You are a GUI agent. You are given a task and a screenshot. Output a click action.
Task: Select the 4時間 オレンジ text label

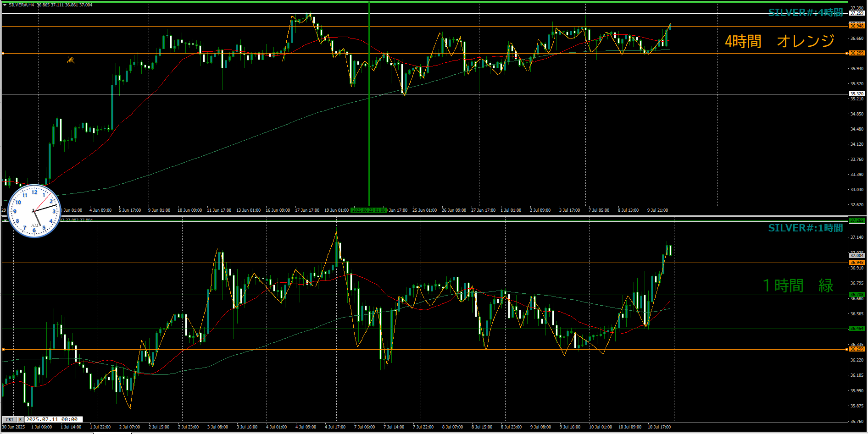click(x=779, y=41)
